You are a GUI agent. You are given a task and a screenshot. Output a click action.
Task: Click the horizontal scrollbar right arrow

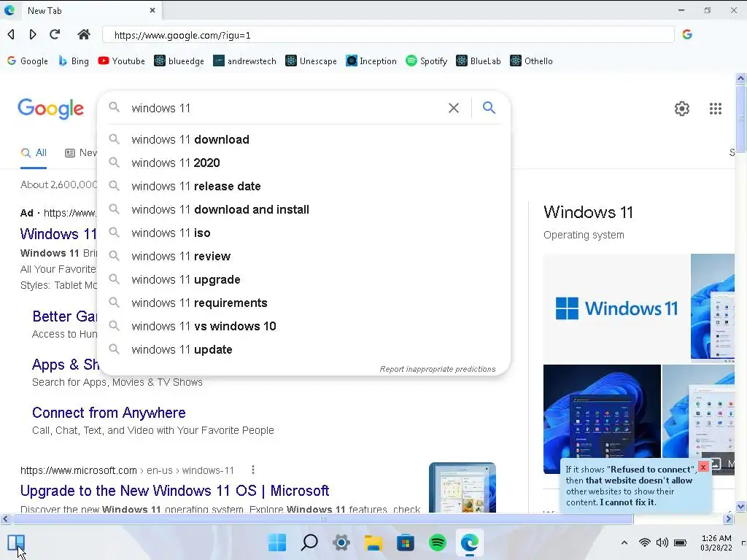coord(729,518)
